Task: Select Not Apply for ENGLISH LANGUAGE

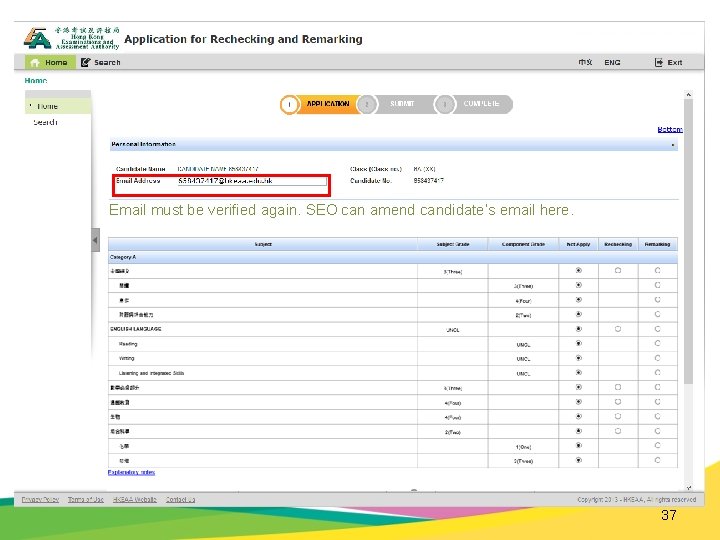Action: pyautogui.click(x=579, y=329)
